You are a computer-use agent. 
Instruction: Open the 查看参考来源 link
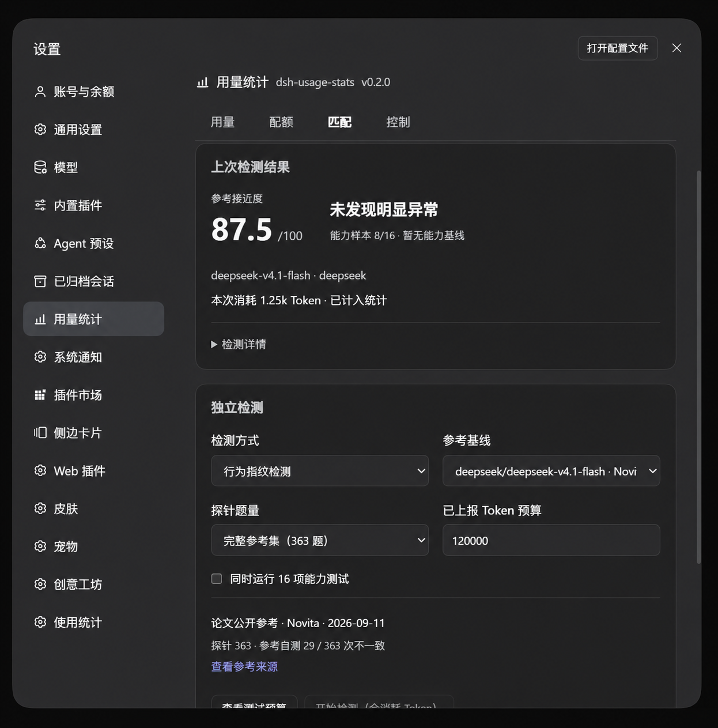[244, 666]
